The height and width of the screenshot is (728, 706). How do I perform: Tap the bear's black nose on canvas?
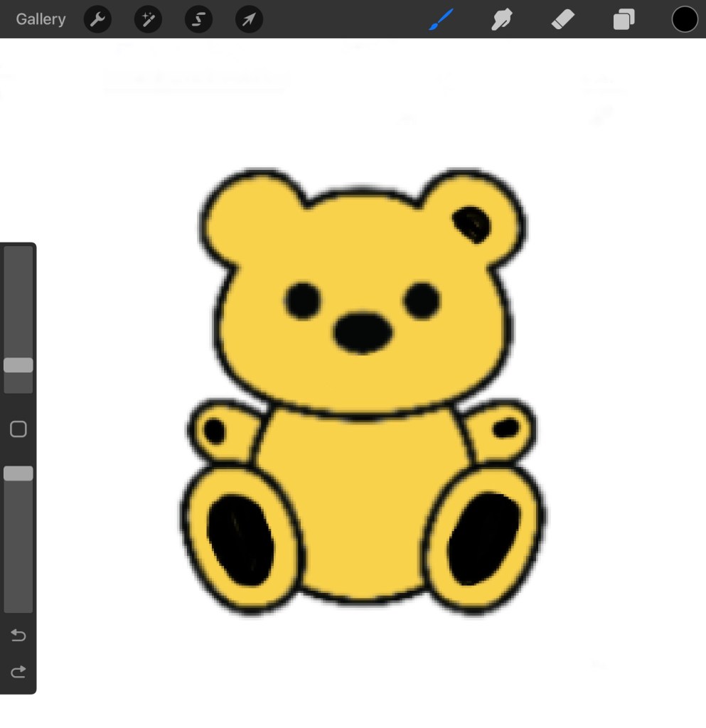tap(363, 332)
